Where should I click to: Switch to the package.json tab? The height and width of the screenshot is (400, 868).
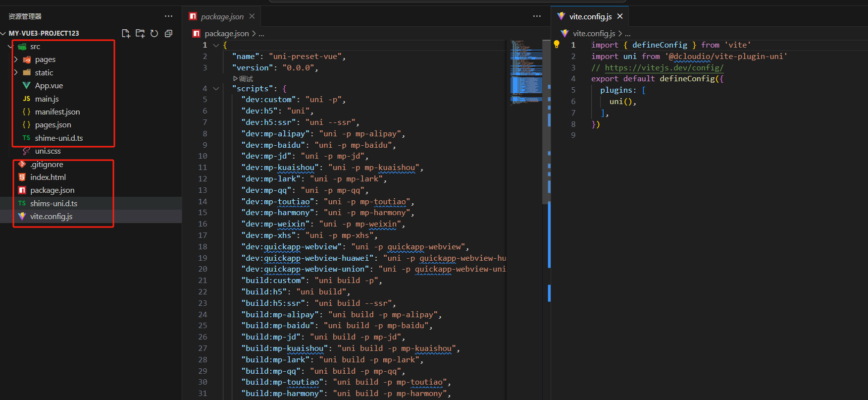click(x=222, y=16)
